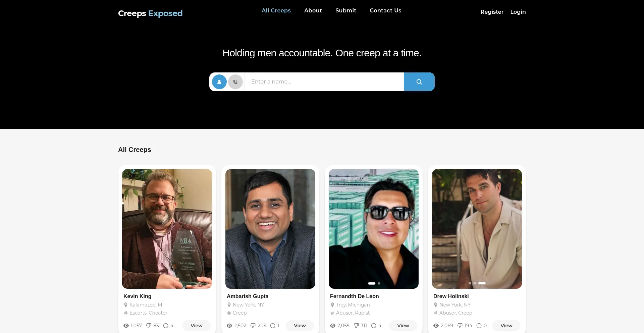Click the hashtag icon beside Escorts, Cheater
This screenshot has width=644, height=333.
[x=126, y=313]
